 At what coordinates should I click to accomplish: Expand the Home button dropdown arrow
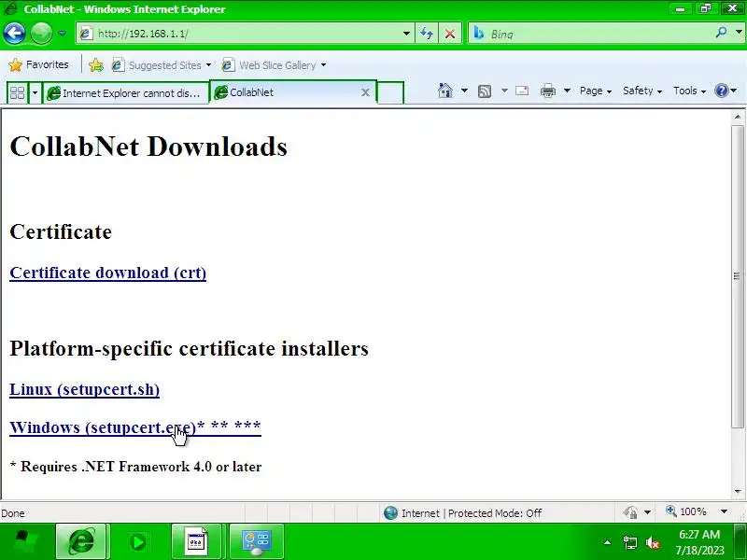(464, 91)
